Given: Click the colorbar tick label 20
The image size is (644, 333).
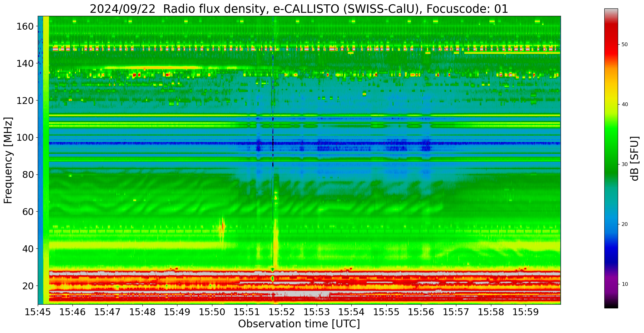Looking at the screenshot, I should pyautogui.click(x=624, y=224).
